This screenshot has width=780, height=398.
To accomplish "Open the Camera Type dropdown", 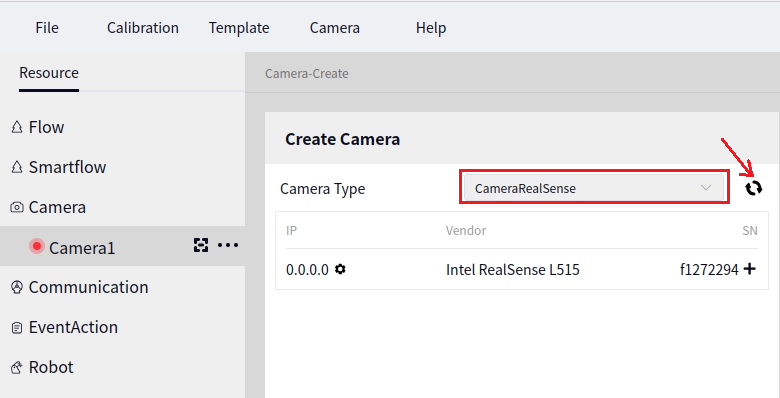I will (x=594, y=188).
